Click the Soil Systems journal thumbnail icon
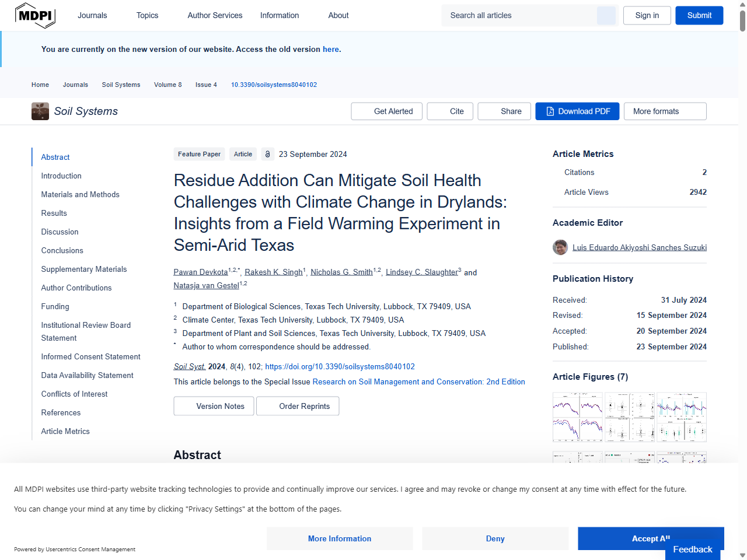 point(40,111)
